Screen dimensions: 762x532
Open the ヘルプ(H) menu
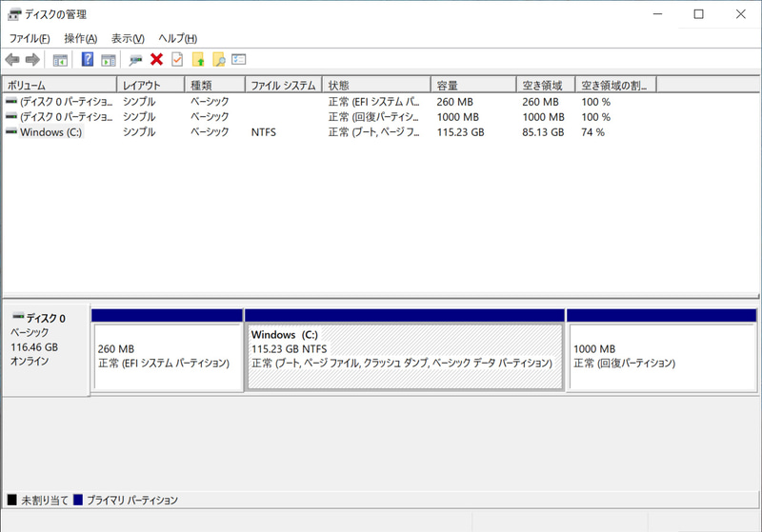tap(178, 38)
